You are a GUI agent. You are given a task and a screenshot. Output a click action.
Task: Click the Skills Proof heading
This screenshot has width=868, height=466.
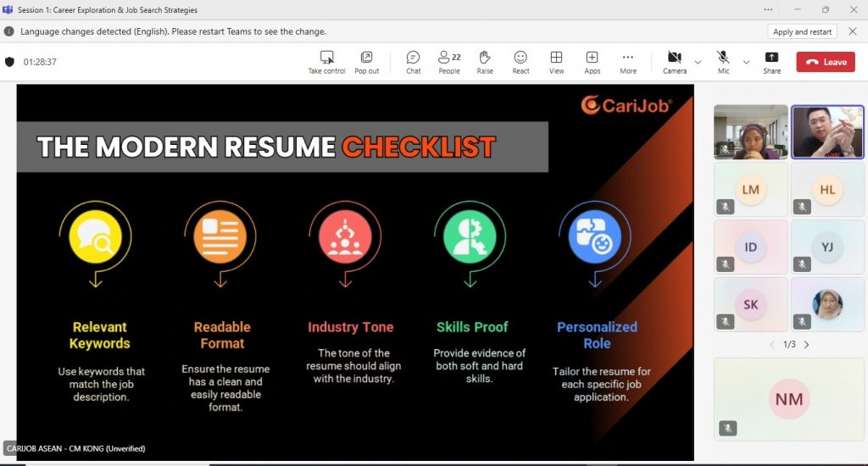[x=472, y=327]
